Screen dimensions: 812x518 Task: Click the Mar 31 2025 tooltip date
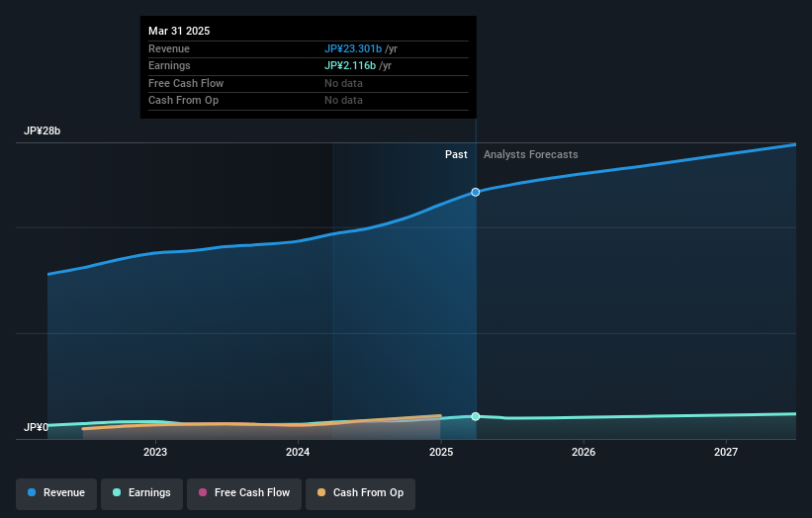coord(179,31)
